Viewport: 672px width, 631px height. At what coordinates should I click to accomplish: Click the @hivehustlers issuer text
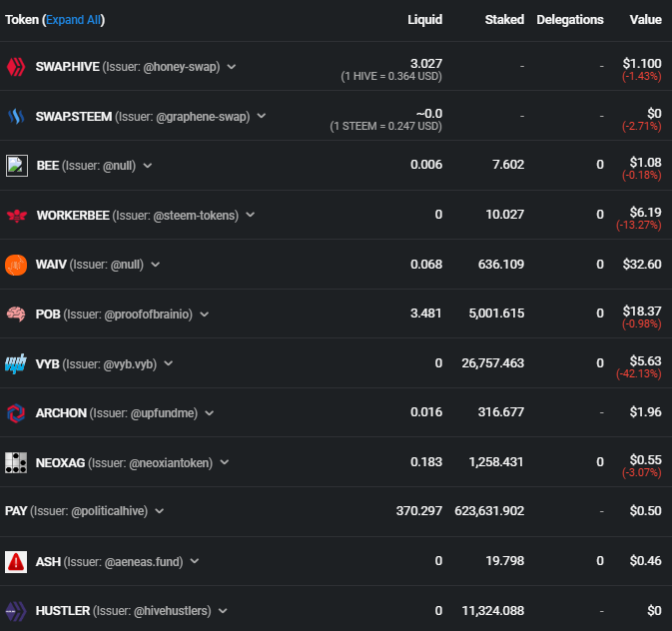(x=171, y=611)
